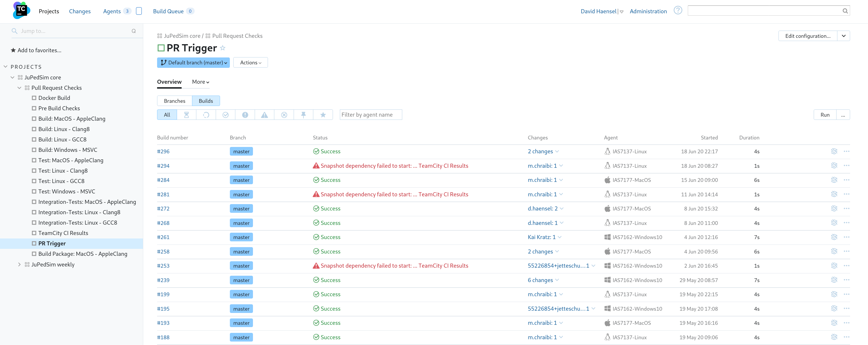Go to Administration
Viewport: 868px width, 345px height.
point(648,12)
